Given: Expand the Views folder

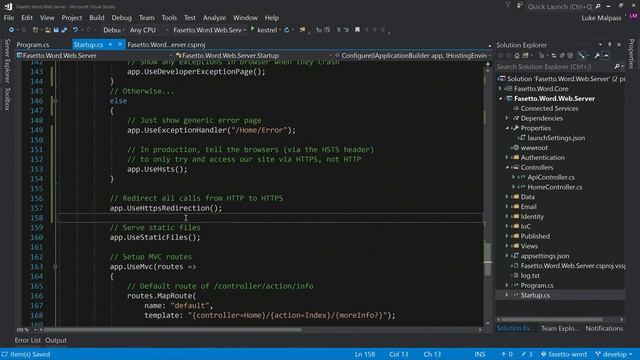Looking at the screenshot, I should click(507, 246).
